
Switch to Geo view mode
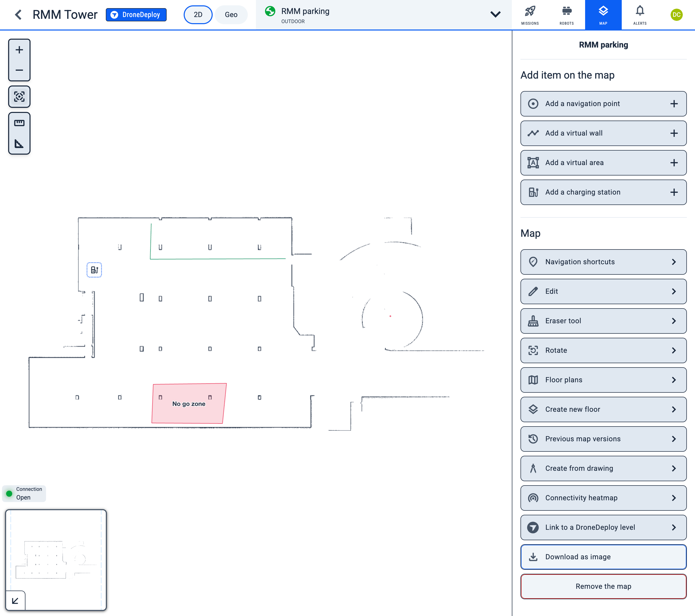click(x=231, y=14)
